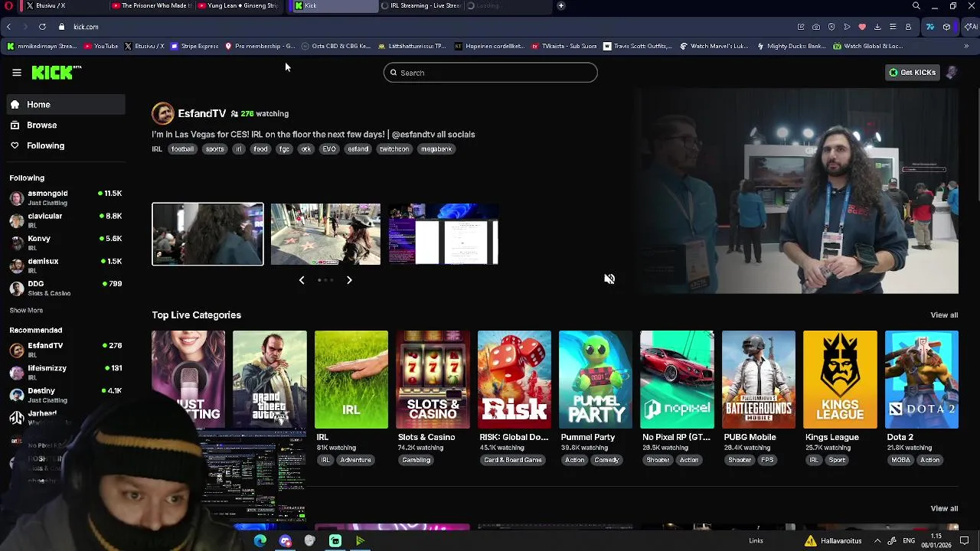980x551 pixels.
Task: Open demisux channel in Following list
Action: (x=66, y=266)
